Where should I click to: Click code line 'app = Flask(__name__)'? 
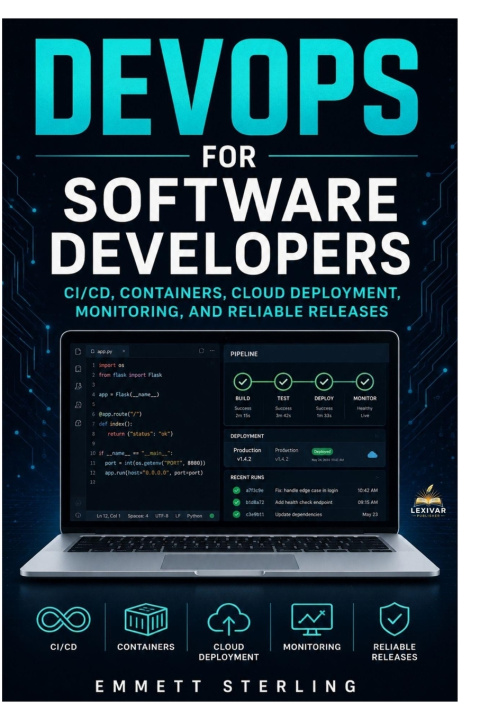(x=129, y=394)
